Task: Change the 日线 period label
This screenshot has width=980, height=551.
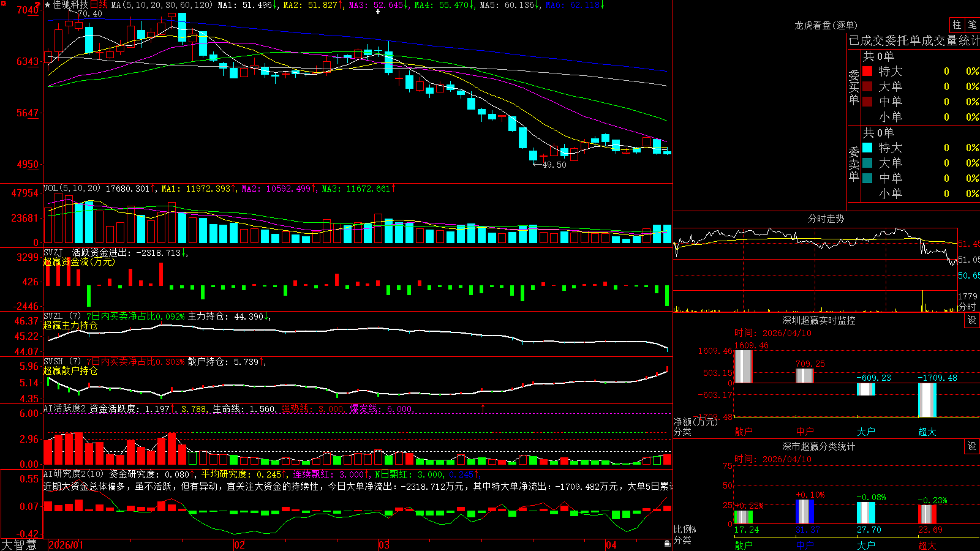Action: 99,5
